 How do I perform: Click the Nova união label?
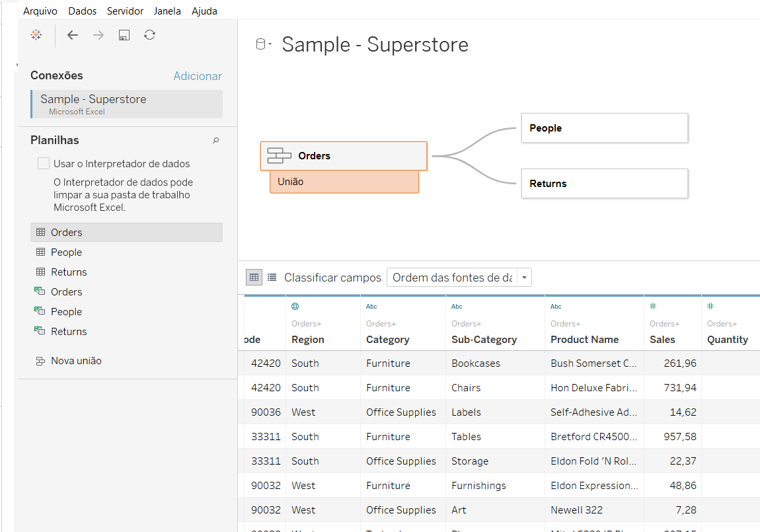click(76, 361)
